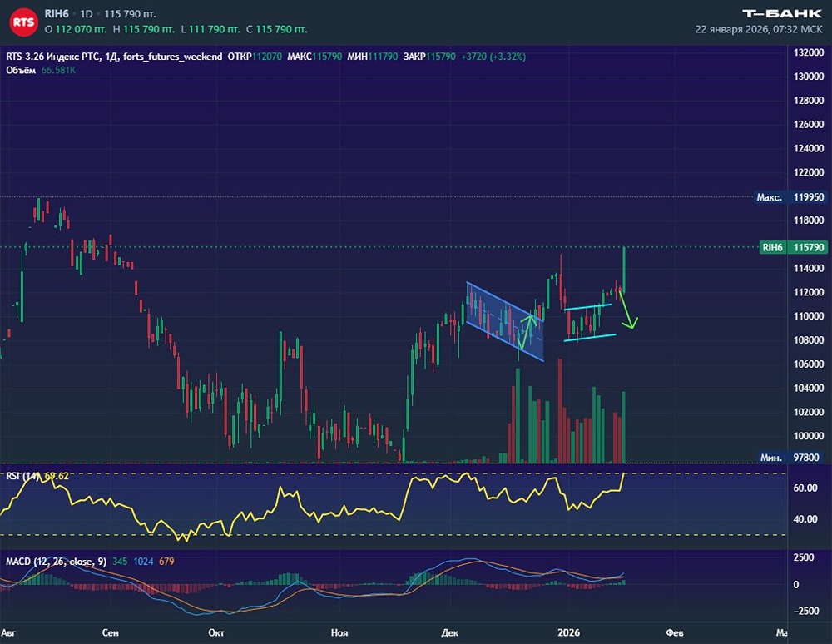This screenshot has height=644, width=832.
Task: Click the red RTS logo icon
Action: click(23, 22)
